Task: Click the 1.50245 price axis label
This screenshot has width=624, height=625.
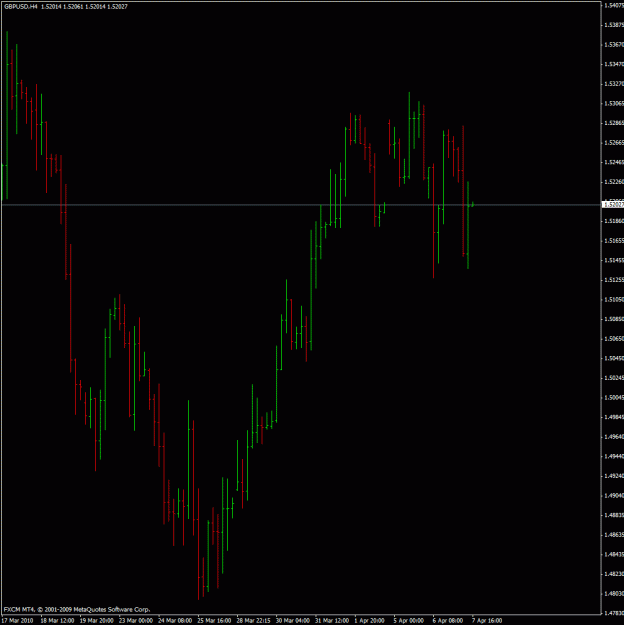Action: pyautogui.click(x=614, y=378)
